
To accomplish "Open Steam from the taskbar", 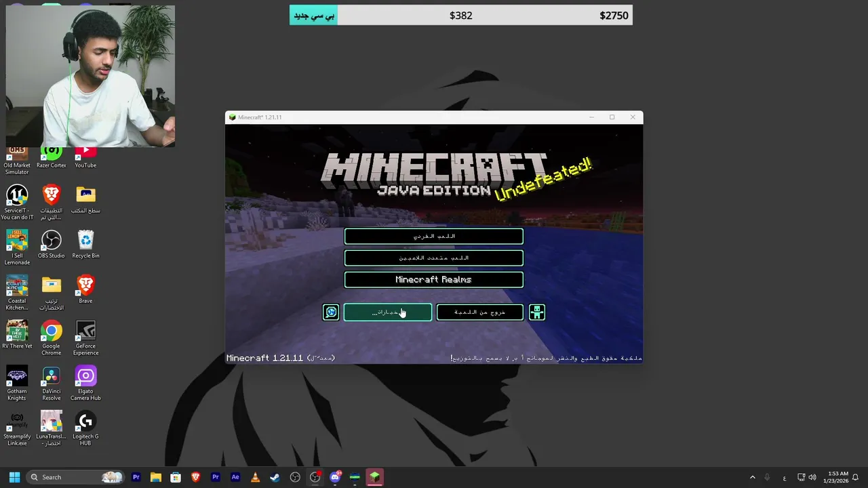I will tap(275, 477).
